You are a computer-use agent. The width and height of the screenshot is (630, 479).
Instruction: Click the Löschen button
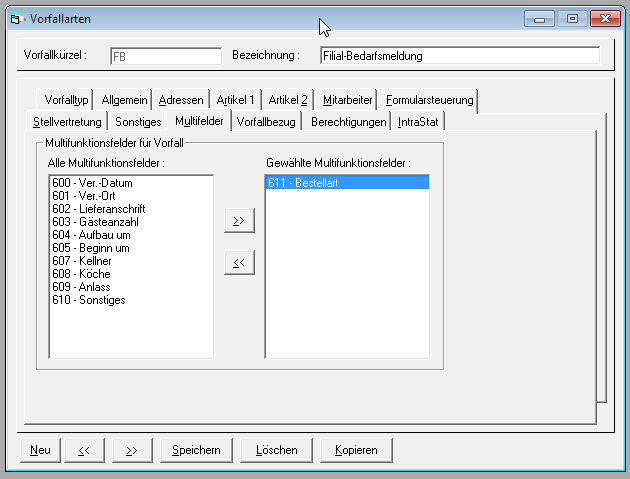click(276, 450)
